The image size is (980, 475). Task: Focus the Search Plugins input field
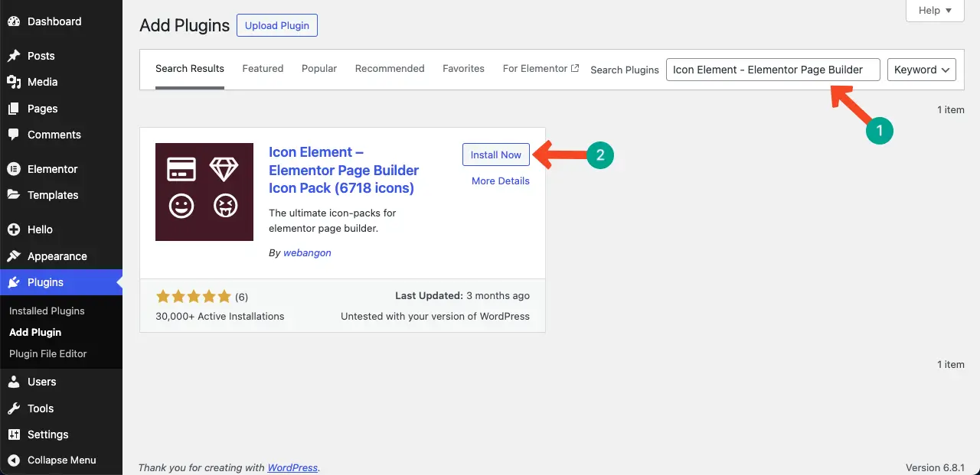coord(773,70)
